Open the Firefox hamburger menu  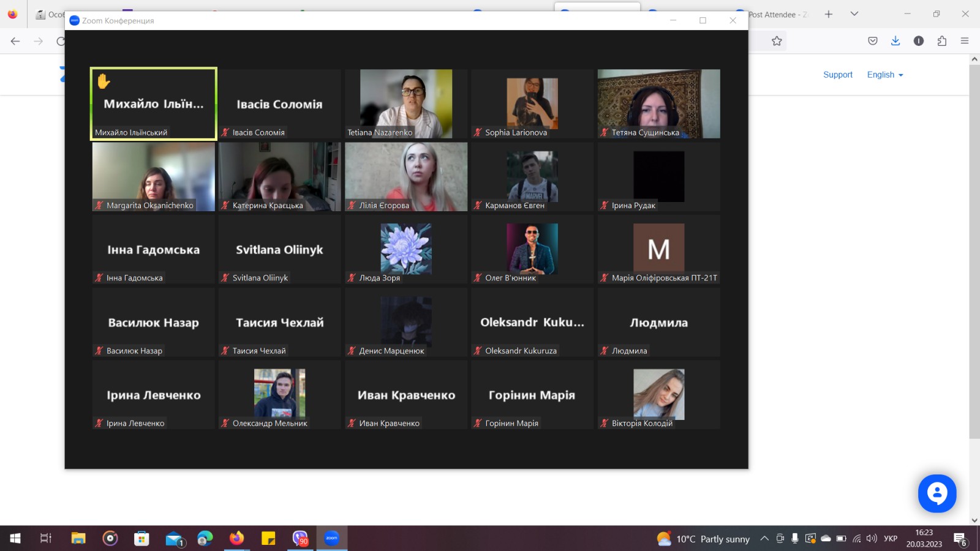[x=965, y=41]
